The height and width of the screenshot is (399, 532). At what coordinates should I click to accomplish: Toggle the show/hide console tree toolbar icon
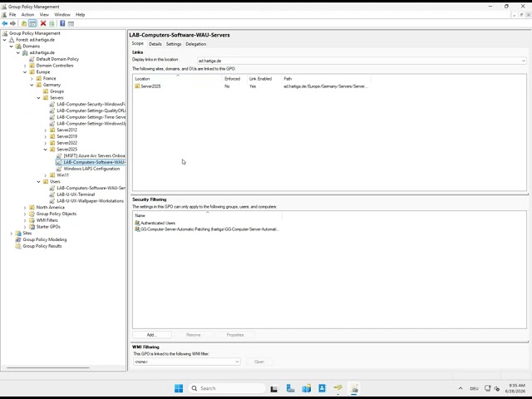[32, 23]
